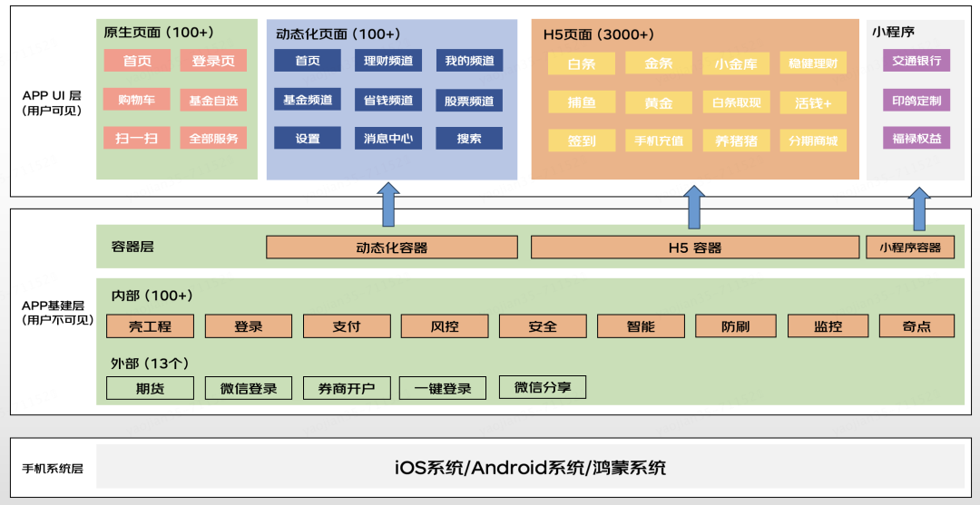
Task: Select the 微信登录 box
Action: pyautogui.click(x=249, y=388)
